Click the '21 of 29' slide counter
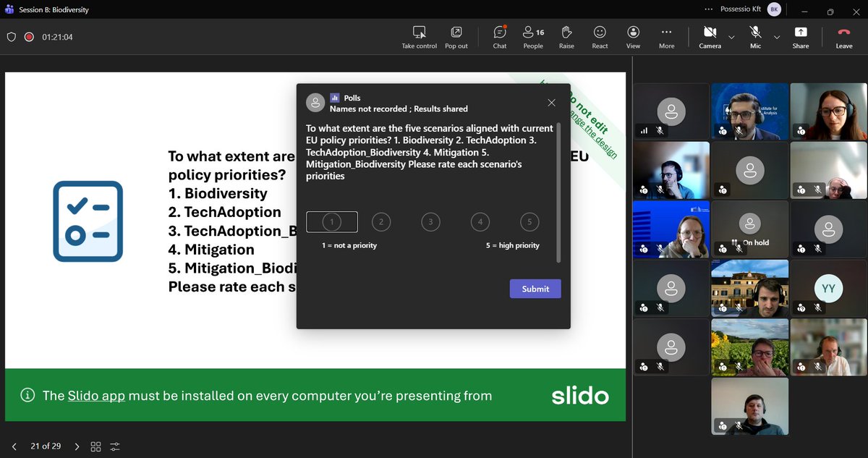This screenshot has width=868, height=458. click(x=46, y=446)
